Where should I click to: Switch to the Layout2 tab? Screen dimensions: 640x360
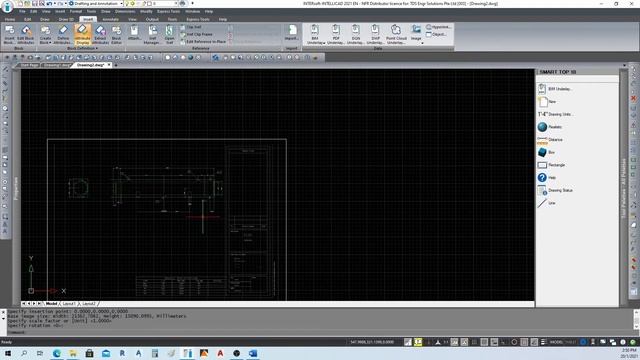pyautogui.click(x=89, y=304)
